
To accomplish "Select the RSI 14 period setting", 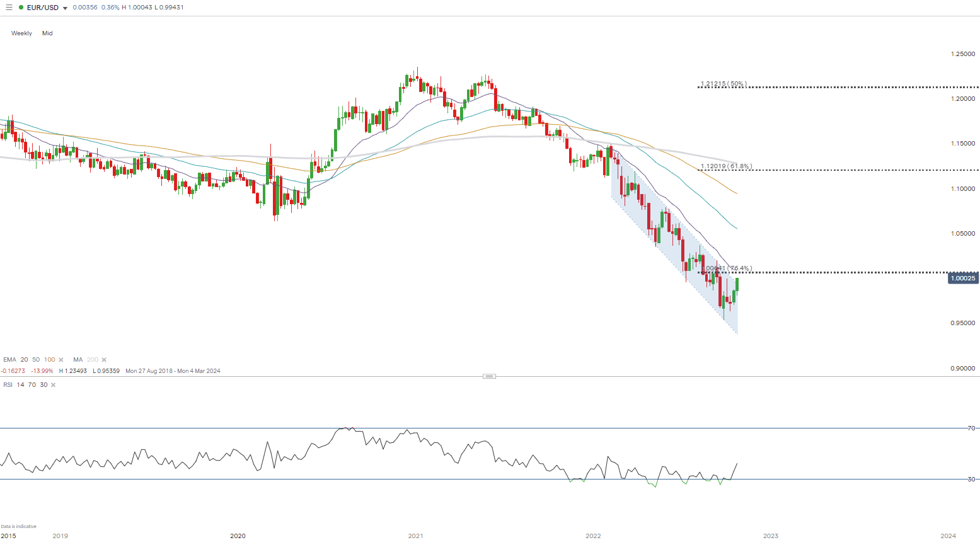I will [x=20, y=385].
